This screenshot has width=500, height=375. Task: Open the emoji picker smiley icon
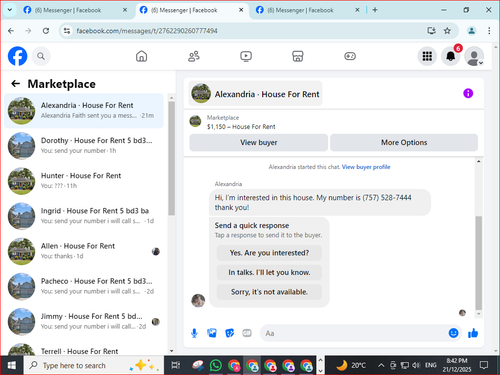[453, 333]
